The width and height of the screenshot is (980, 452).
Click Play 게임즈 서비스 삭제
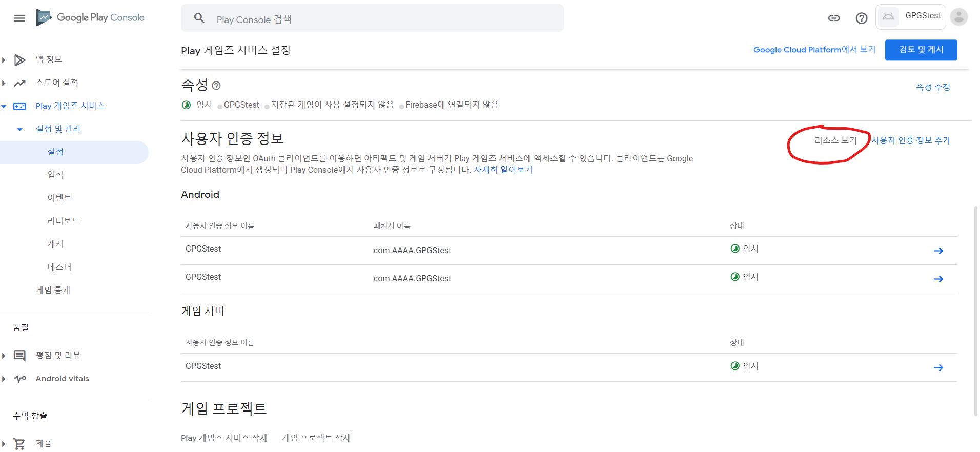[x=224, y=438]
